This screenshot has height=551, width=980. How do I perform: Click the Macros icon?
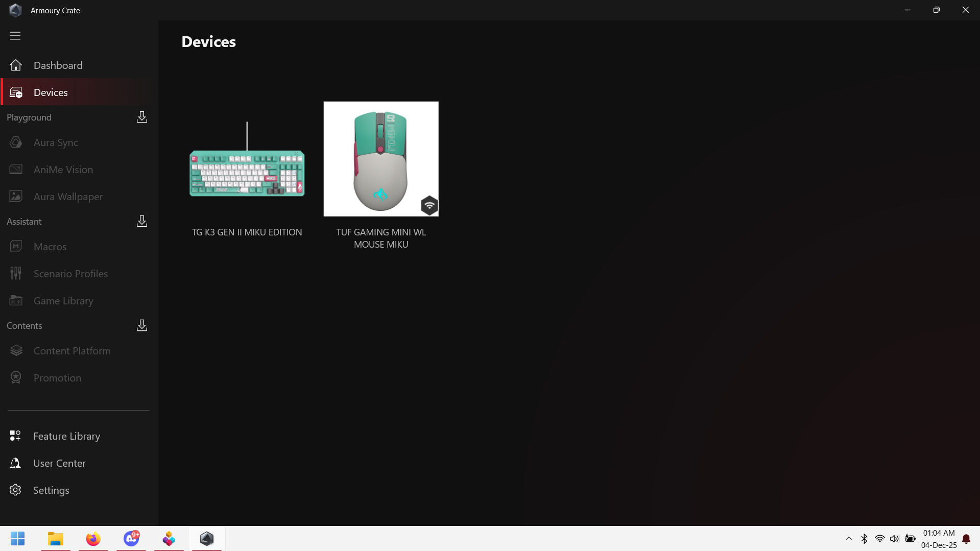(x=16, y=247)
